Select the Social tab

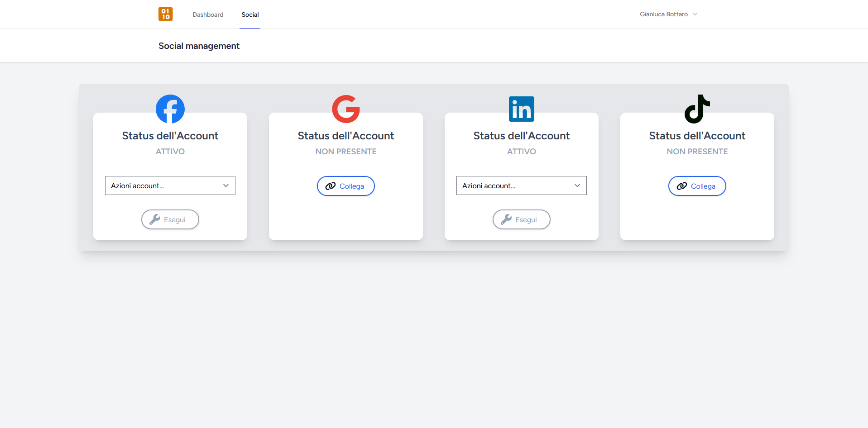250,14
